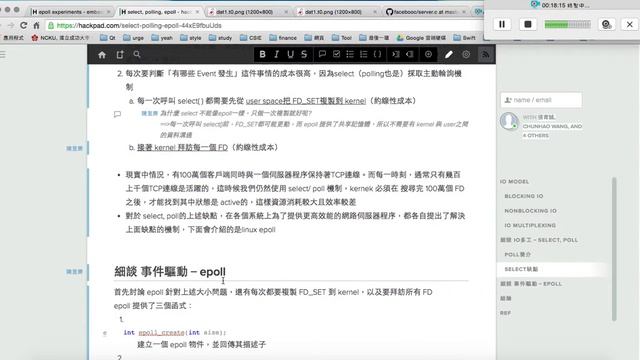
Task: Jump to REF outline section
Action: [505, 313]
